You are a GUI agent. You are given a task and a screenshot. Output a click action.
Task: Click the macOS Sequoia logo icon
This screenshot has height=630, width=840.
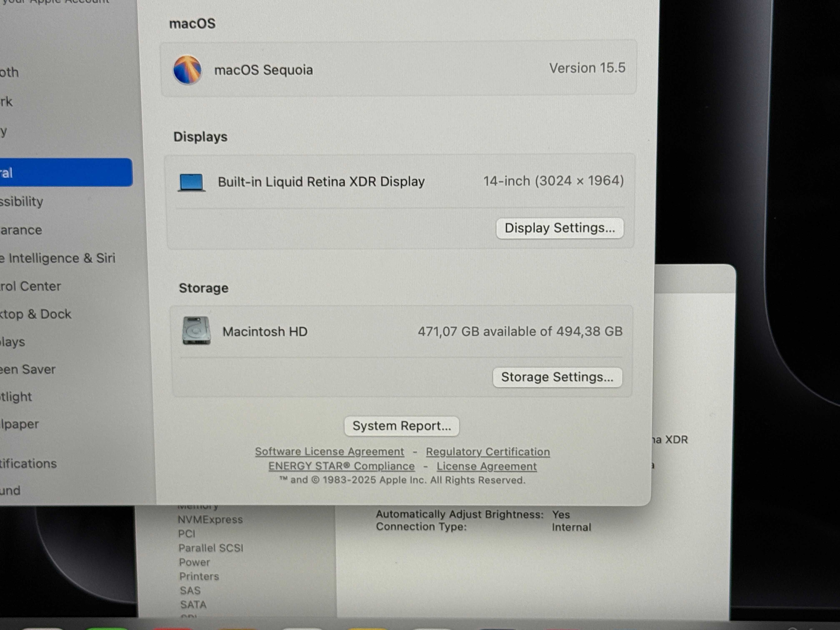[187, 70]
